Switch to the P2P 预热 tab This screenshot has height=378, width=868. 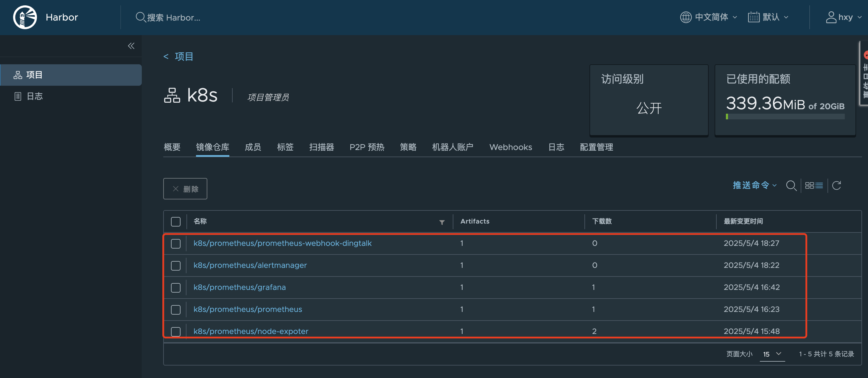367,147
